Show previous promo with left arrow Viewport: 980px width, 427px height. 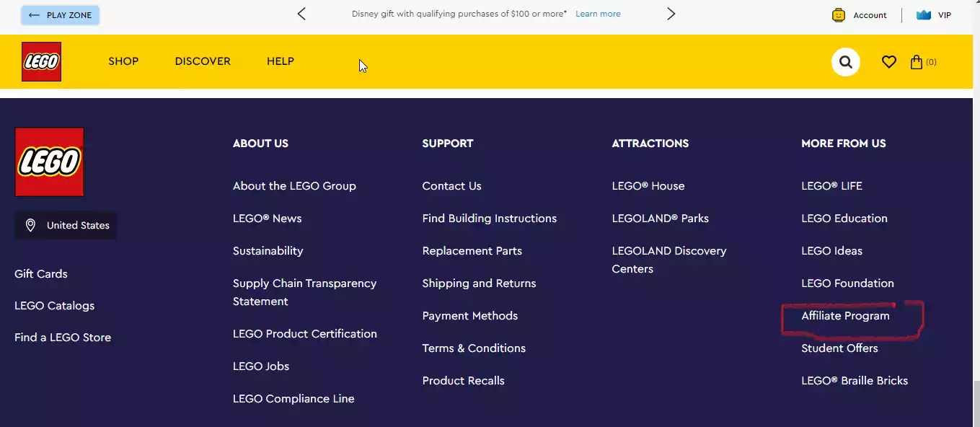coord(301,14)
